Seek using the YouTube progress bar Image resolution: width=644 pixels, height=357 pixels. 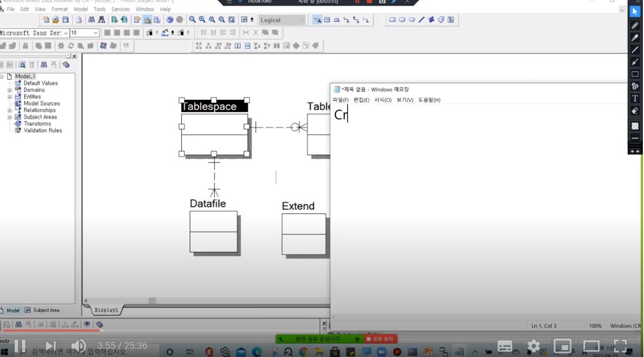[322, 330]
